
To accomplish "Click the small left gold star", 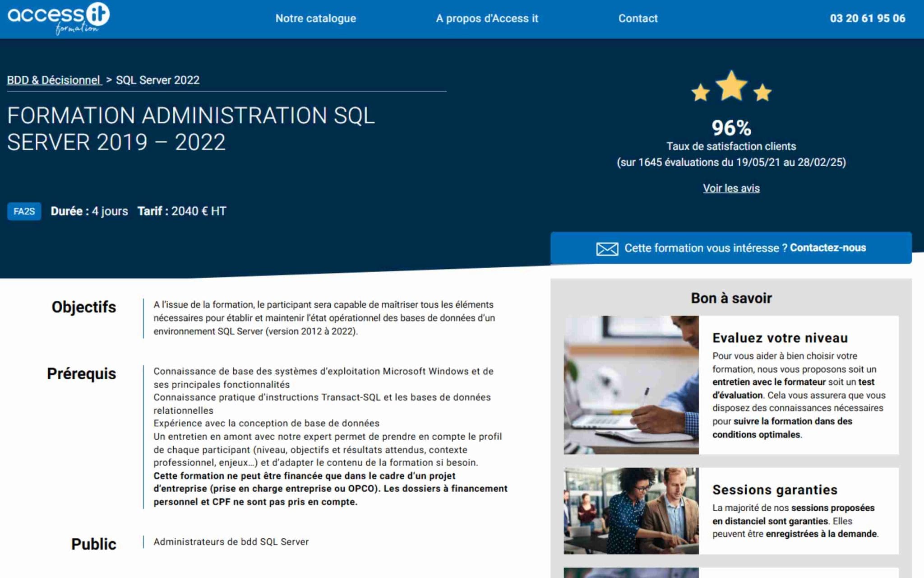I will point(700,93).
